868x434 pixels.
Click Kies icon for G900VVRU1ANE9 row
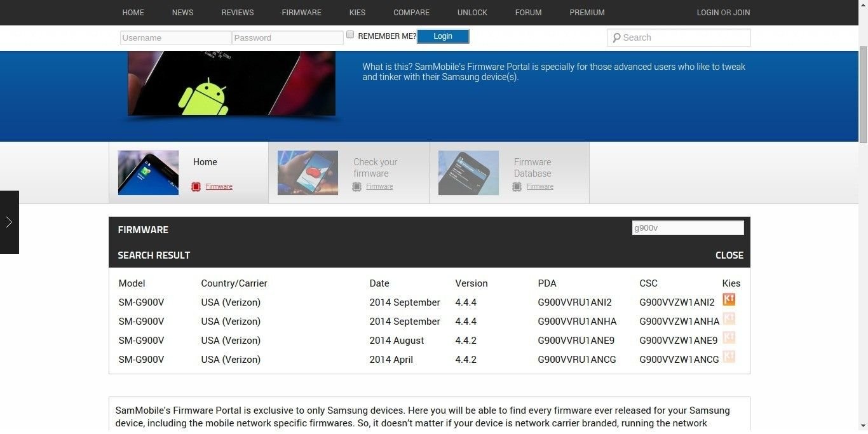pos(729,337)
